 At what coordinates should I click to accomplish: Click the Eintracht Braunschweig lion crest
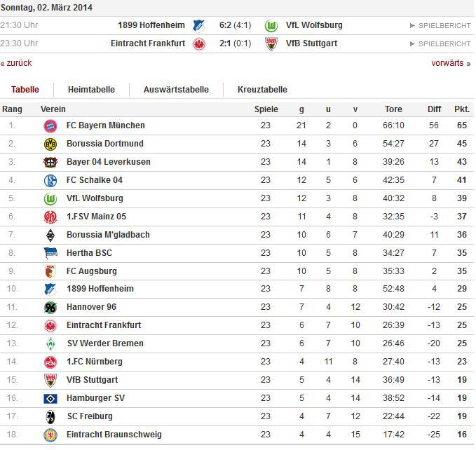[x=50, y=435]
